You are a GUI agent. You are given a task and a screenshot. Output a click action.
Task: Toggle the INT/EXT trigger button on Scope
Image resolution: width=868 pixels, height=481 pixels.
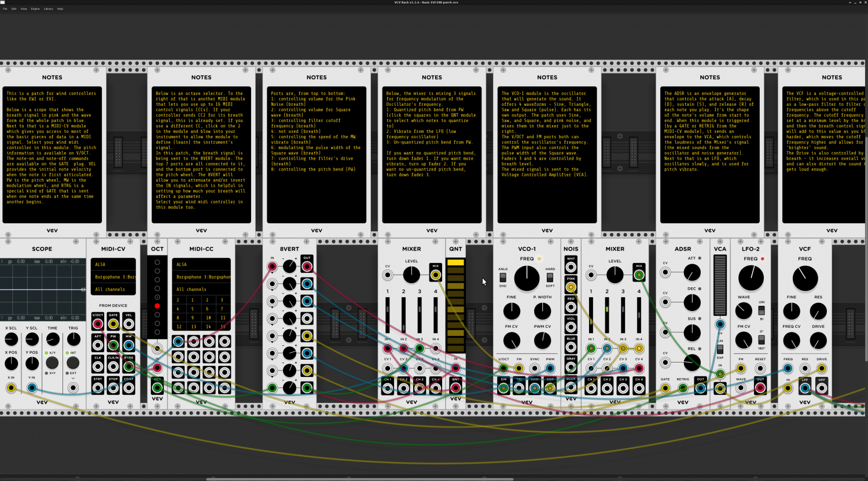coord(73,362)
